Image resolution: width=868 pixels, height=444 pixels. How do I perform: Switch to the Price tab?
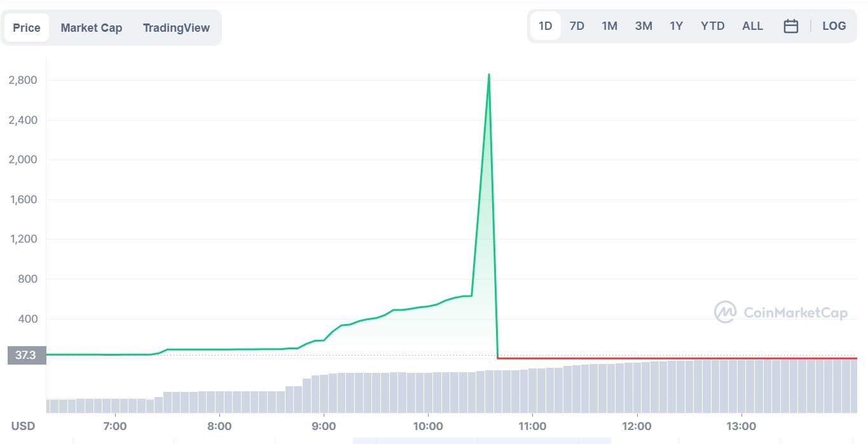27,28
